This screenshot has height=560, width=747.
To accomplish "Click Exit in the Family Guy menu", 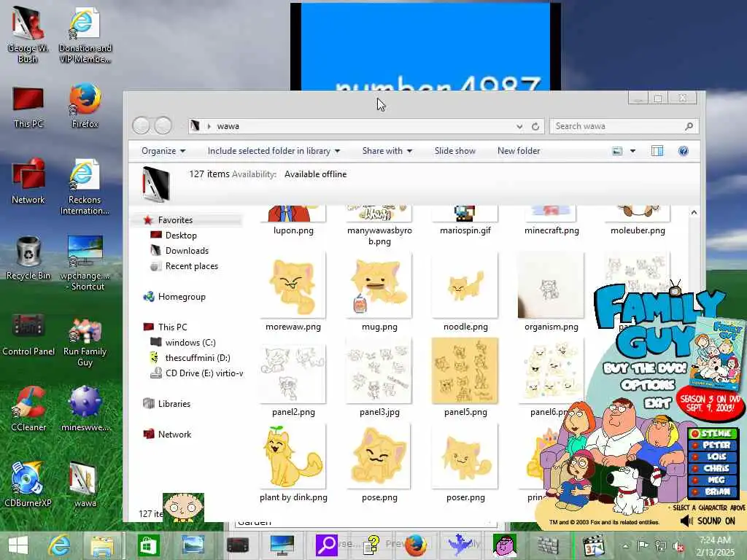I will (657, 404).
